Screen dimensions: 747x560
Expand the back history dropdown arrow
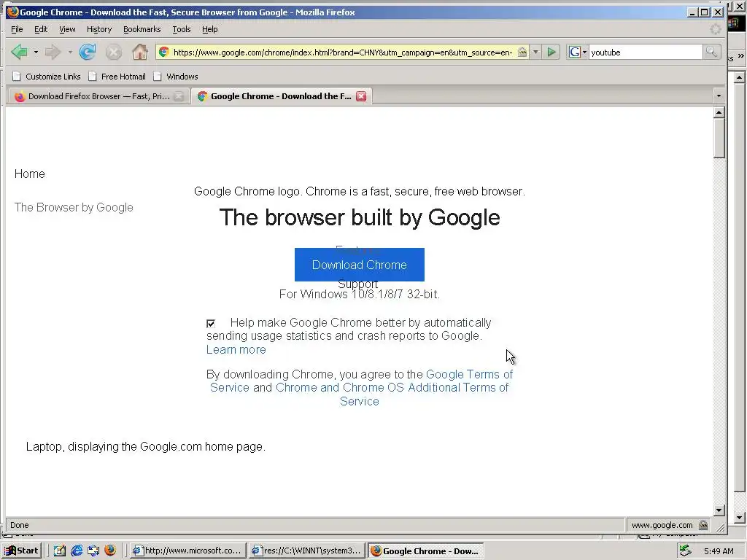[x=36, y=52]
